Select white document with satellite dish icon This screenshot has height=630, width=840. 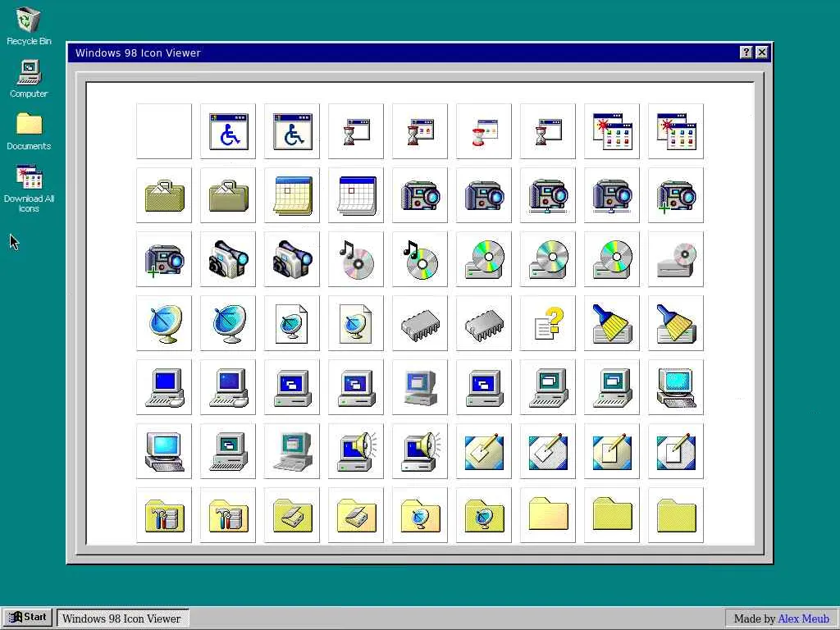292,323
